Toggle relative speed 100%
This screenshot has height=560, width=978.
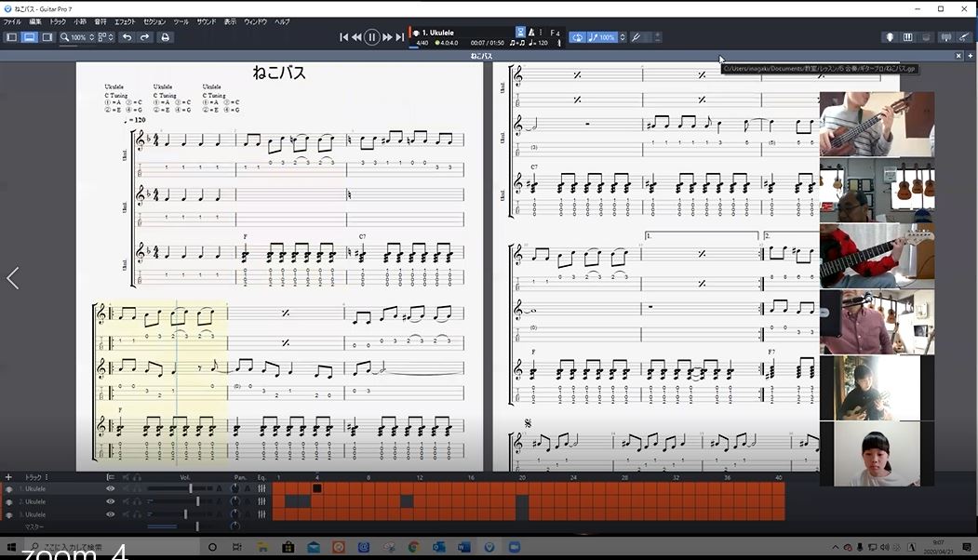(x=601, y=37)
